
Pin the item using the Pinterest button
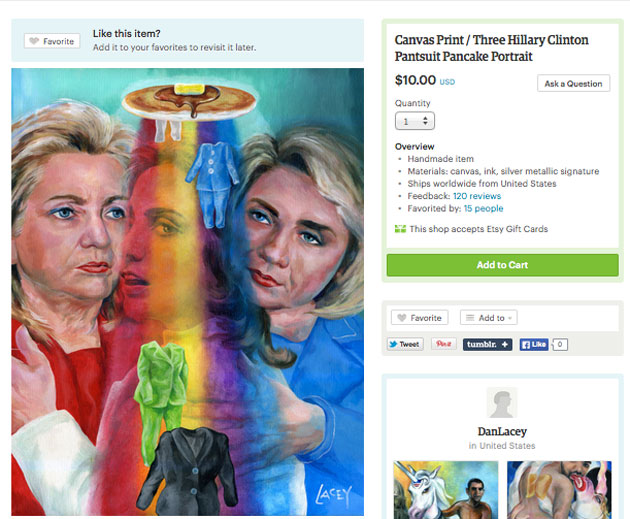pos(444,344)
